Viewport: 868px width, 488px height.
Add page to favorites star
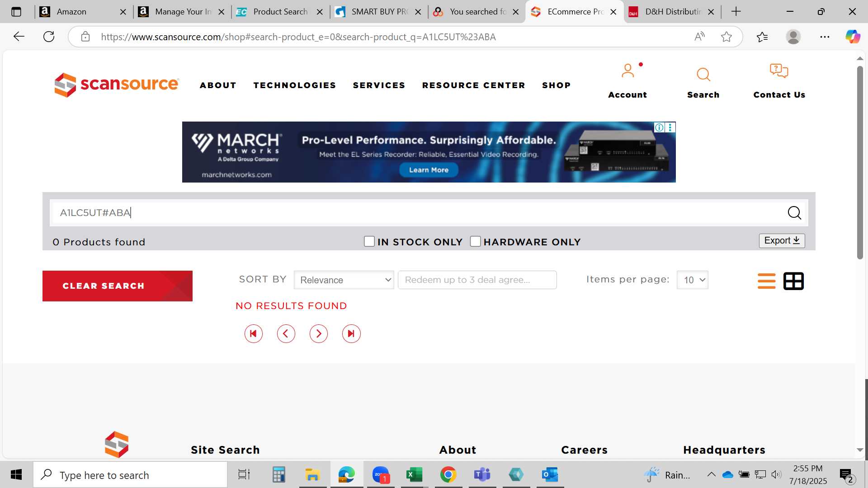[726, 37]
